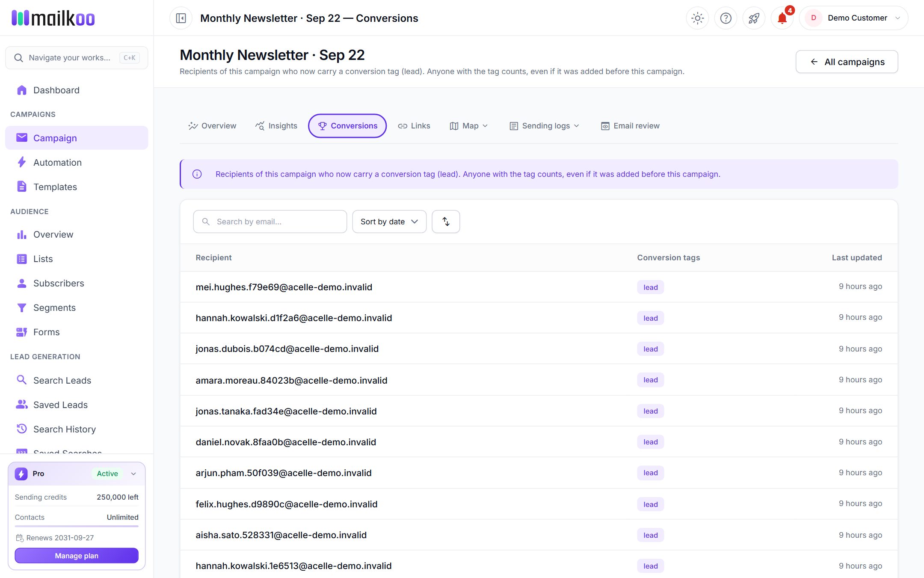Image resolution: width=924 pixels, height=578 pixels.
Task: Collapse the Pro plan card chevron
Action: pyautogui.click(x=133, y=474)
